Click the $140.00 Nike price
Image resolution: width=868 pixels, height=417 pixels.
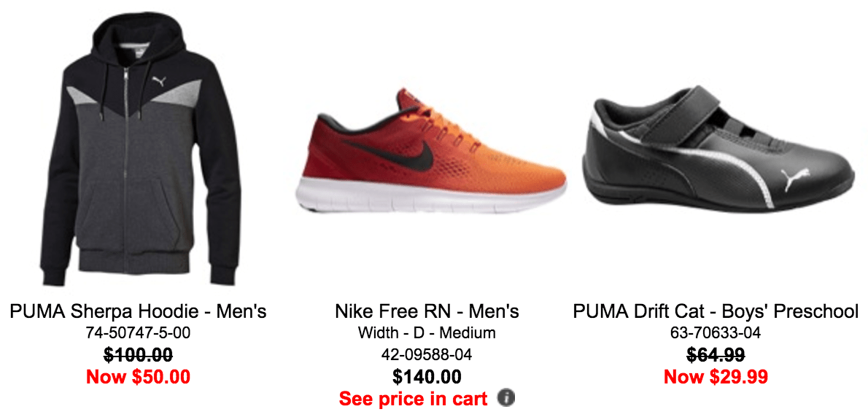[x=427, y=377]
